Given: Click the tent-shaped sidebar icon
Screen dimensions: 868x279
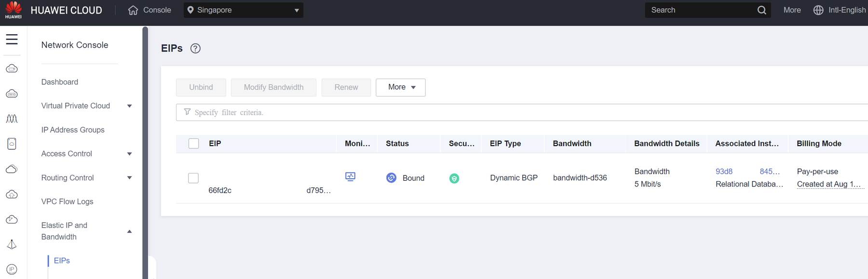Looking at the screenshot, I should coord(12,244).
